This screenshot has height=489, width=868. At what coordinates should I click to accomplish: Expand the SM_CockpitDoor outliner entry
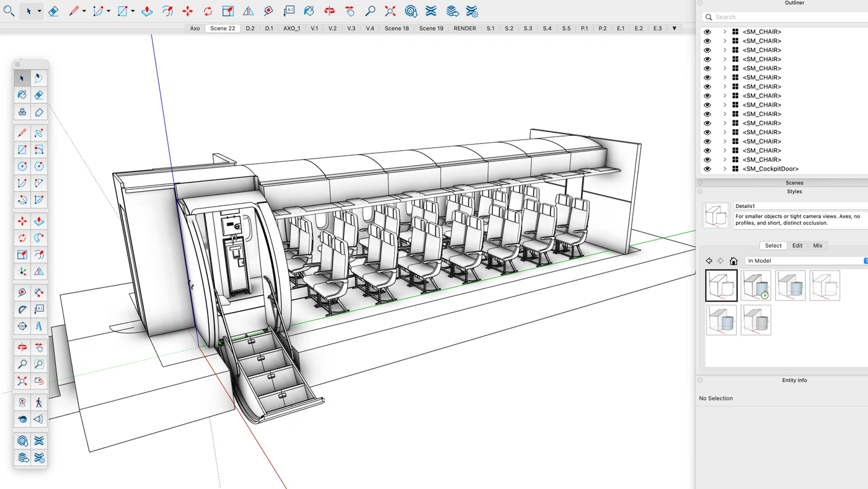tap(724, 169)
